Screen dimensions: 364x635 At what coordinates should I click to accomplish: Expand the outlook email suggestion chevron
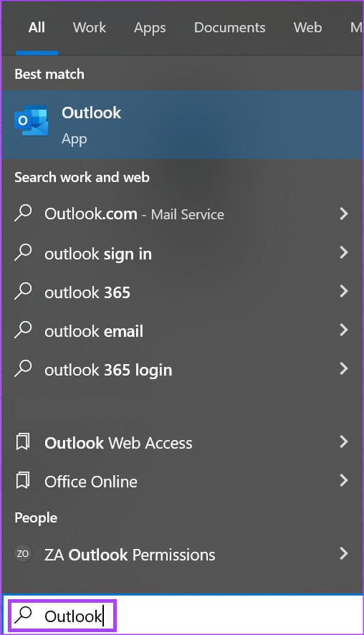point(343,330)
